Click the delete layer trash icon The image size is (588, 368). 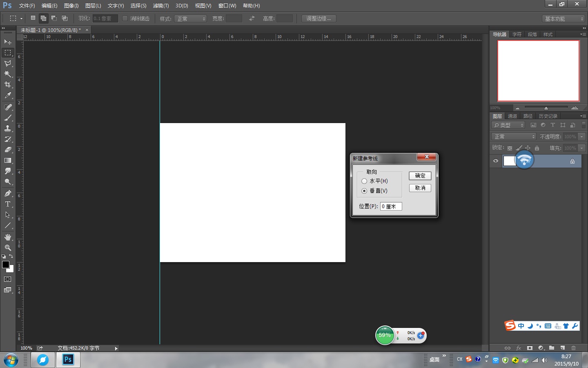[574, 348]
